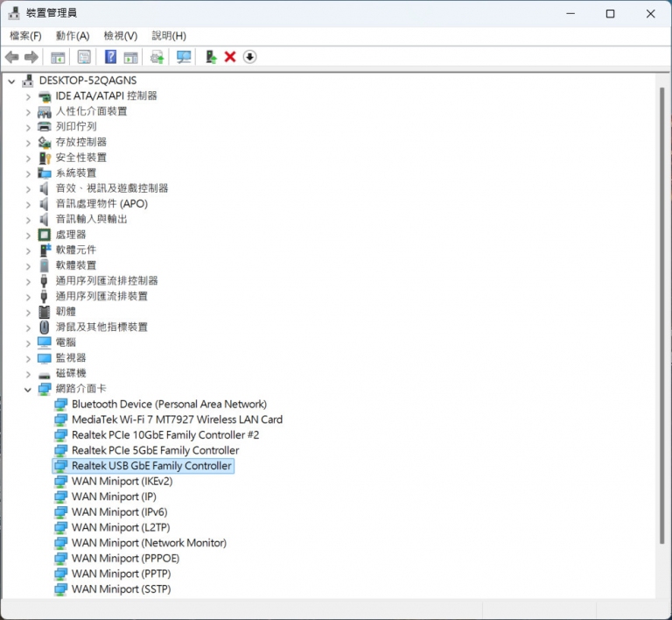Click the show/hide console tree icon
Image resolution: width=672 pixels, height=620 pixels.
coord(58,57)
